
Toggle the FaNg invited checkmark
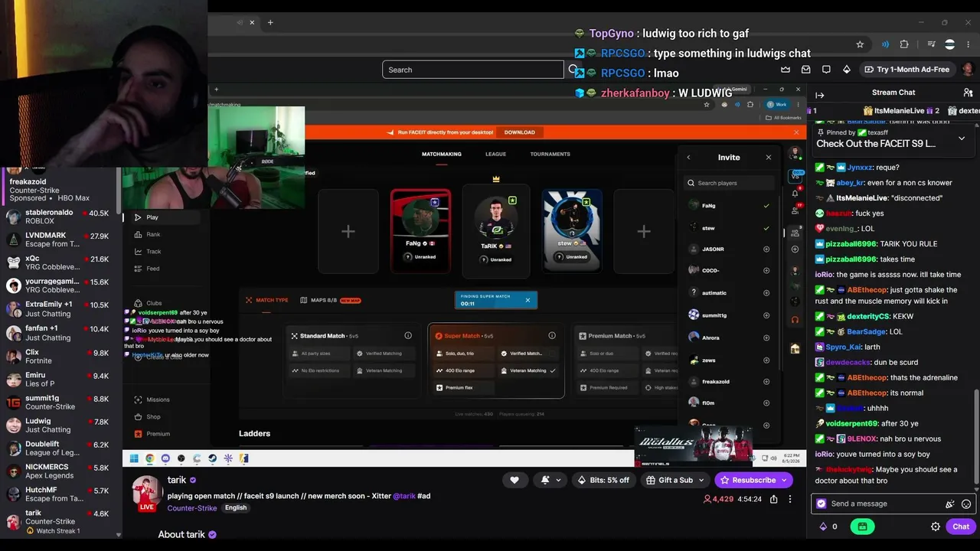point(766,206)
